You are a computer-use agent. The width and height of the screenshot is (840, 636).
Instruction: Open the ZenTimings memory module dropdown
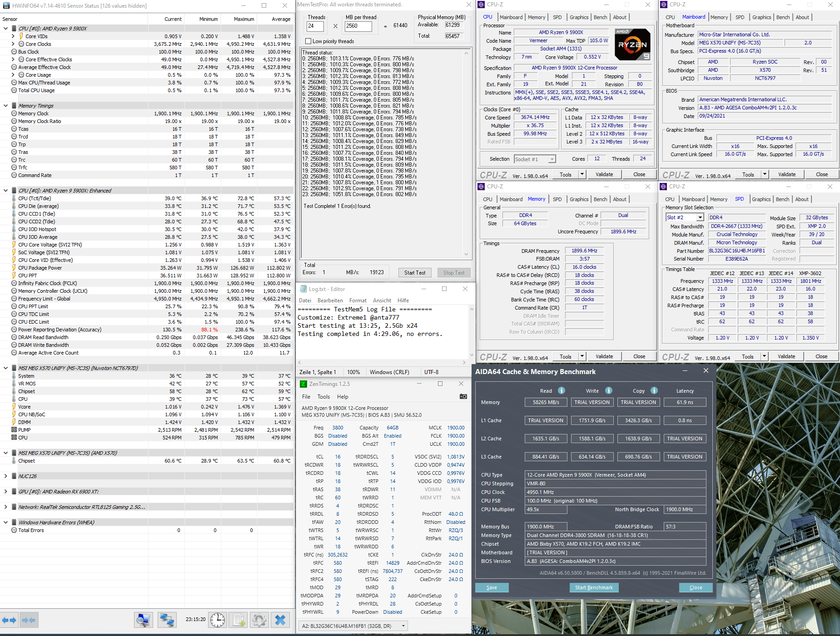tap(353, 626)
